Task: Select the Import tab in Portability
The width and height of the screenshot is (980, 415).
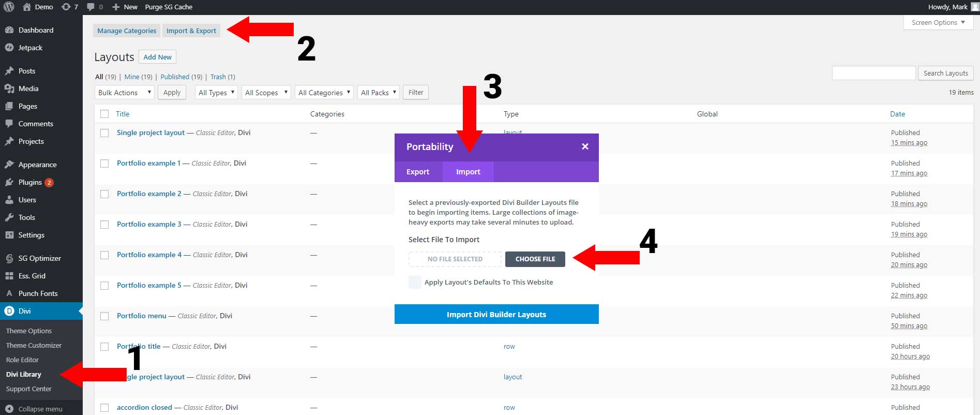Action: click(468, 172)
